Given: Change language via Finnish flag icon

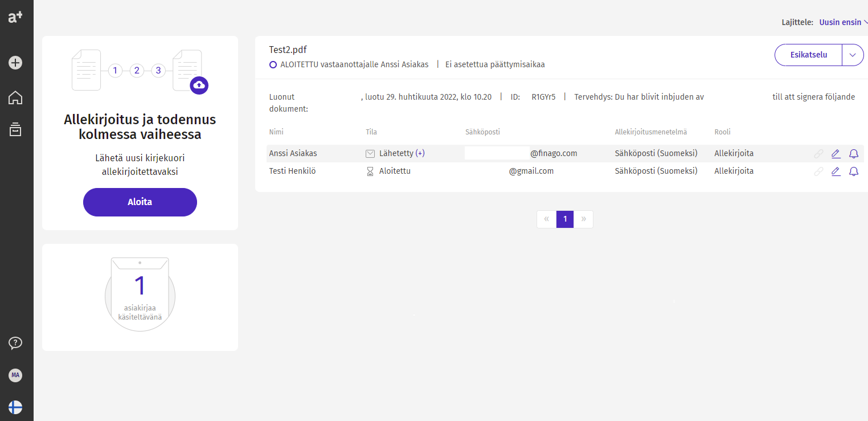Looking at the screenshot, I should (15, 407).
